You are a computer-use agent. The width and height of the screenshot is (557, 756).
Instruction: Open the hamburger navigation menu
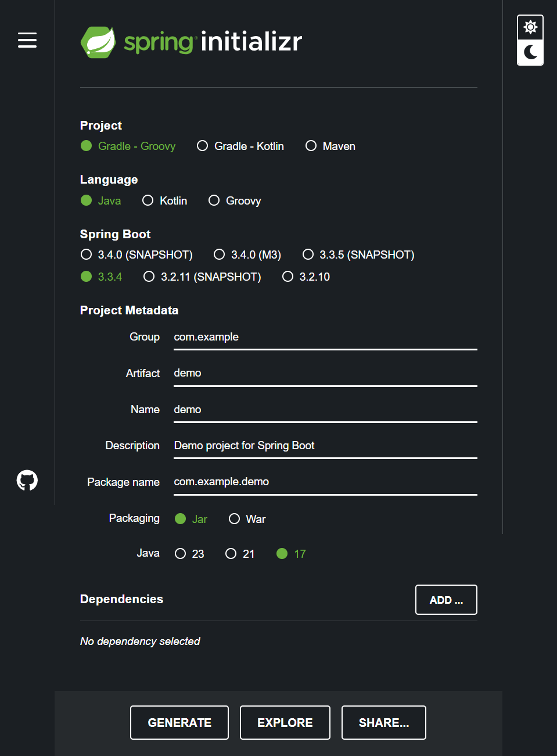(27, 40)
